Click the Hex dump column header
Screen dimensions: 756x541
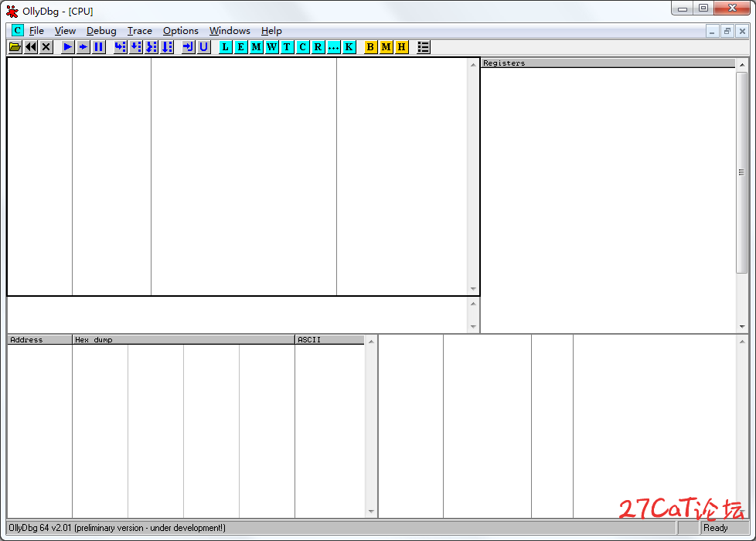pos(183,340)
